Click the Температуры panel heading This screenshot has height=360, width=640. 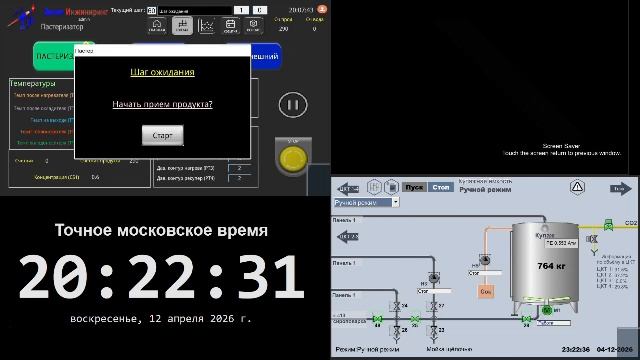[x=33, y=83]
